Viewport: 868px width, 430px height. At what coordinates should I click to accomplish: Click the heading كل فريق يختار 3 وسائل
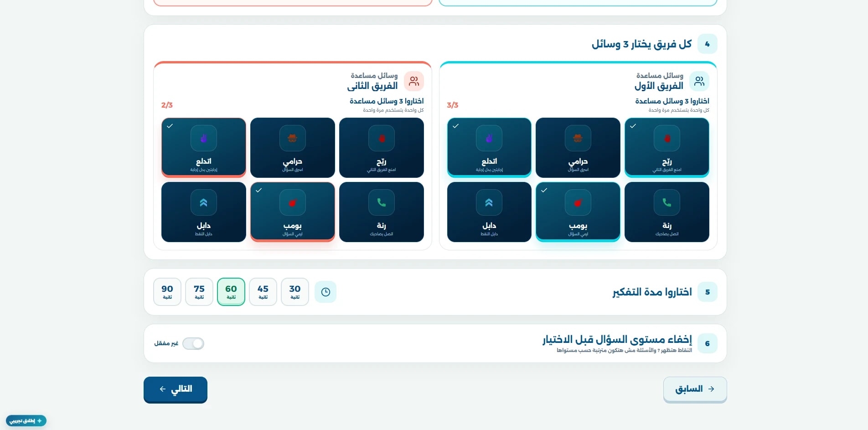pos(642,44)
